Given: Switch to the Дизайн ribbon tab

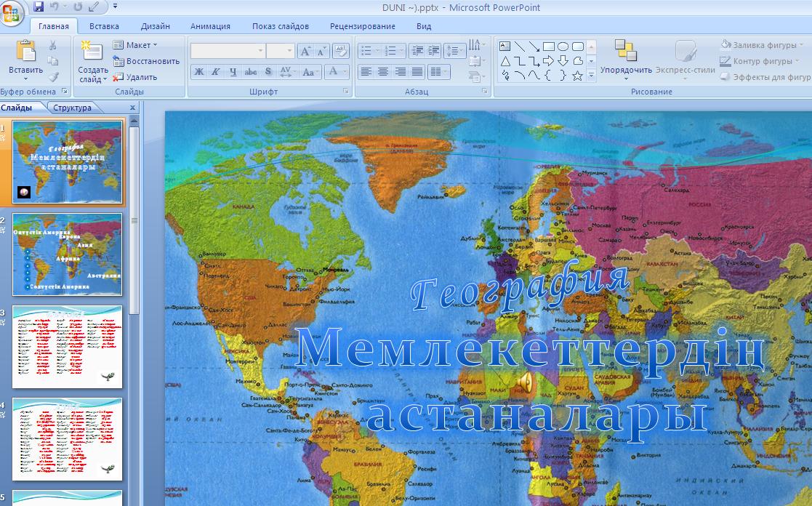Looking at the screenshot, I should click(156, 26).
